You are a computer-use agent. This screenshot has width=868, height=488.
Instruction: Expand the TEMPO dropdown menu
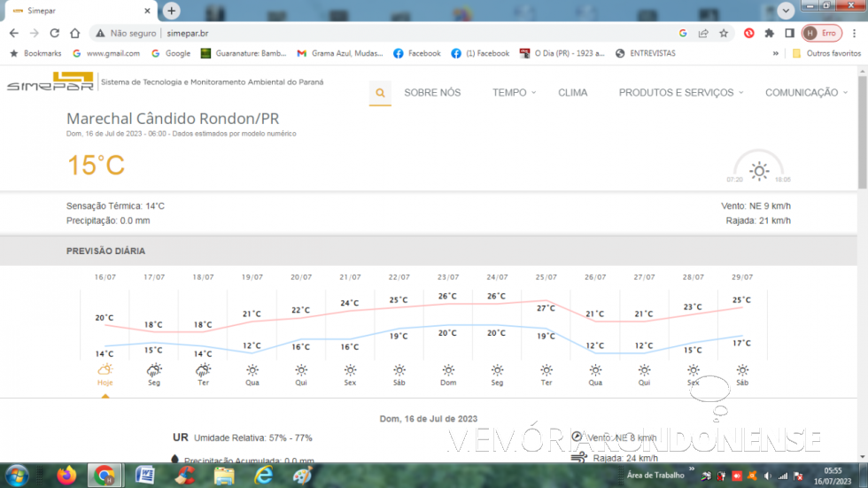pos(514,93)
